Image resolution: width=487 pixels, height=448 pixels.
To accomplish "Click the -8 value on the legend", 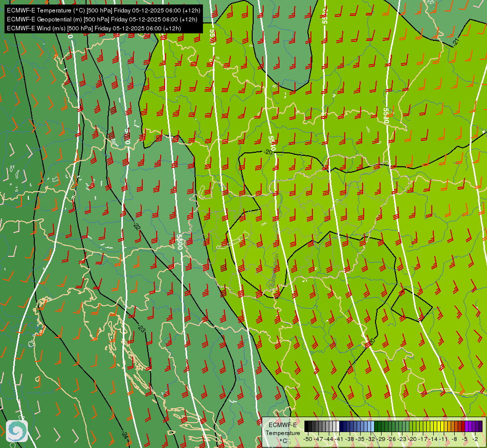I will 454,439.
